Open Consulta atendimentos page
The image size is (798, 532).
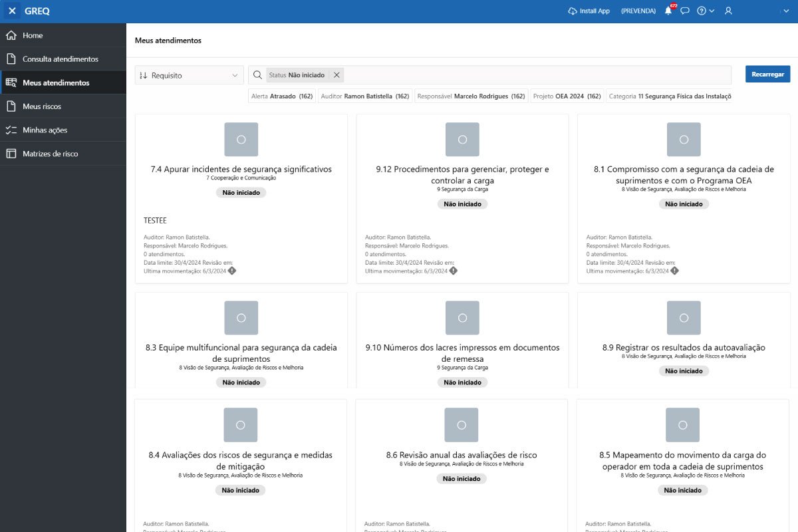pos(61,59)
